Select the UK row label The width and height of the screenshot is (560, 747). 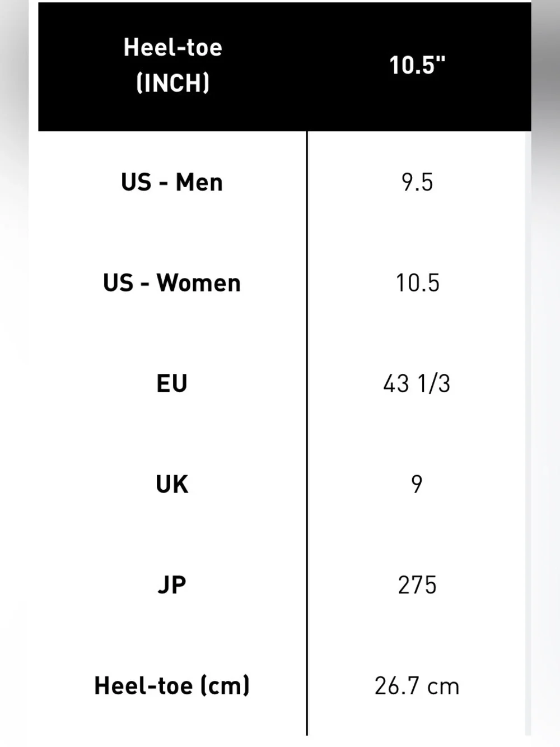172,484
